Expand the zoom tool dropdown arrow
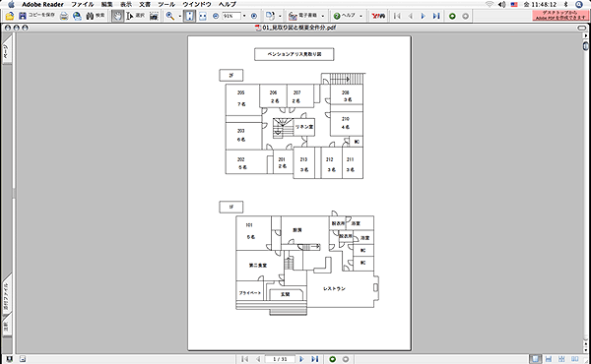The width and height of the screenshot is (591, 364). click(x=179, y=16)
